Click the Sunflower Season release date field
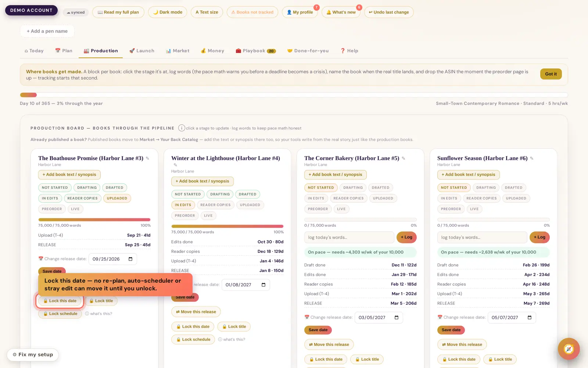 tap(512, 318)
